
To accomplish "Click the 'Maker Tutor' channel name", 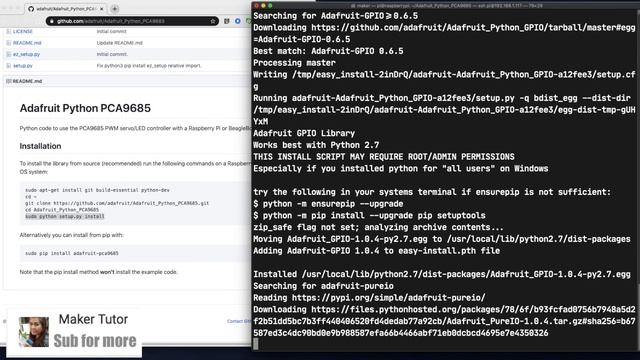I will pyautogui.click(x=93, y=319).
